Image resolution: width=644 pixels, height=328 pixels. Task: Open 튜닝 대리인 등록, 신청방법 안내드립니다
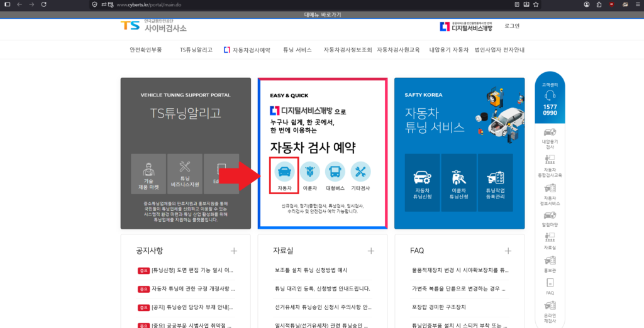pyautogui.click(x=323, y=288)
